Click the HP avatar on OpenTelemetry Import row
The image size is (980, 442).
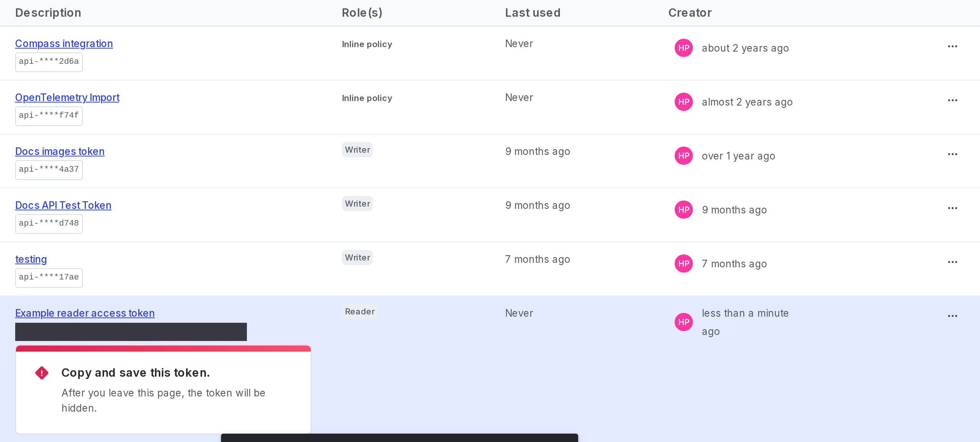(x=684, y=102)
